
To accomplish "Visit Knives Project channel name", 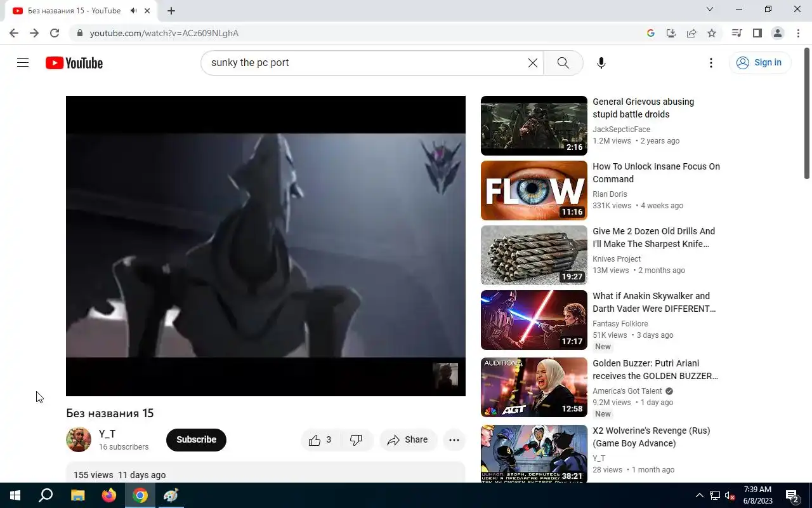I will [x=617, y=259].
